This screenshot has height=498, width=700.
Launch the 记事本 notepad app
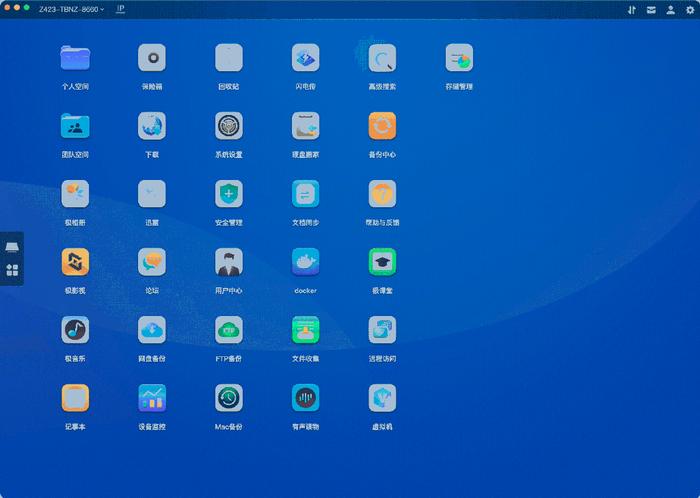click(x=75, y=398)
